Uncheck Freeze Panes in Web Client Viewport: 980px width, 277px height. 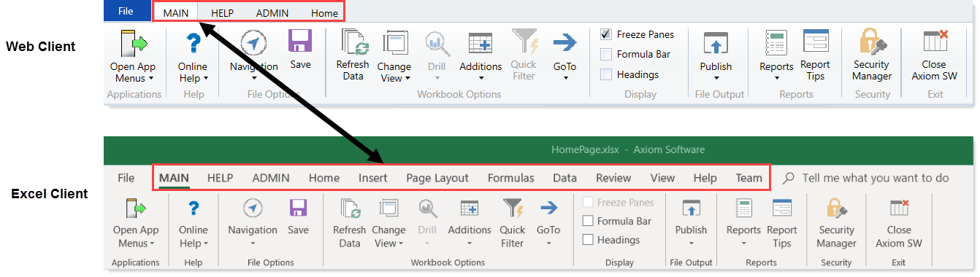coord(605,34)
